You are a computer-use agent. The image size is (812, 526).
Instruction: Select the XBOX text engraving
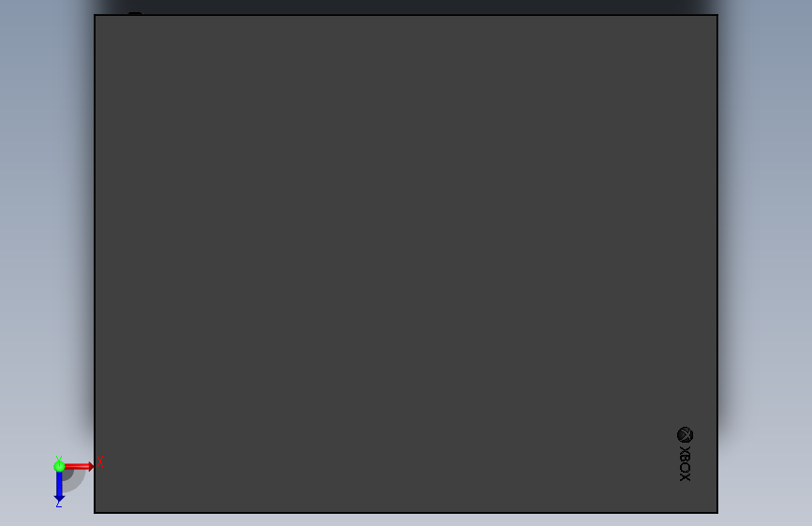(686, 463)
